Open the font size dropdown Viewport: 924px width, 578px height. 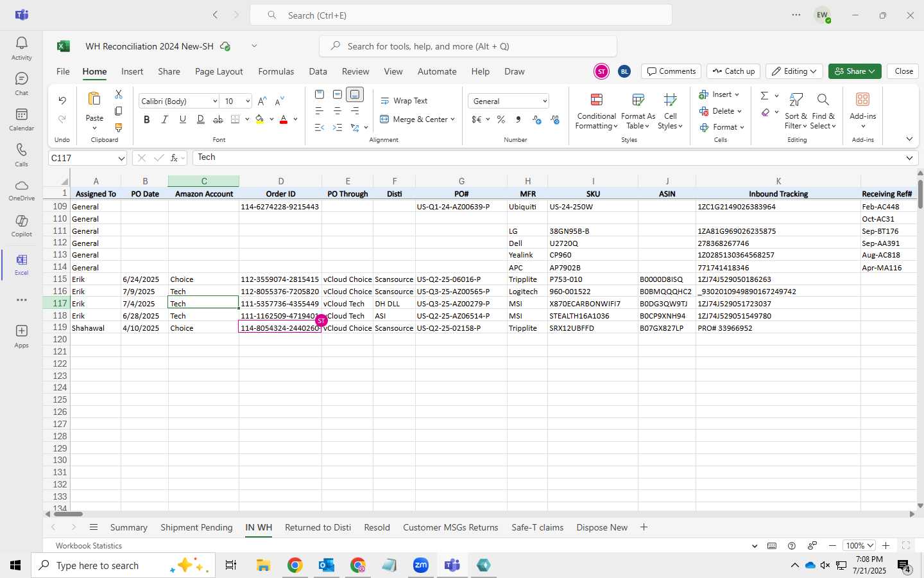coord(248,101)
